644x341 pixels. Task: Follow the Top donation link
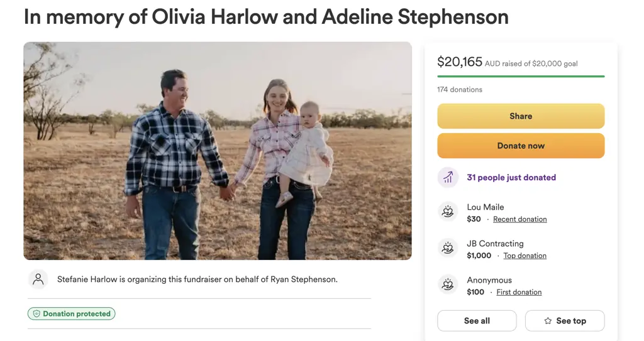(525, 256)
